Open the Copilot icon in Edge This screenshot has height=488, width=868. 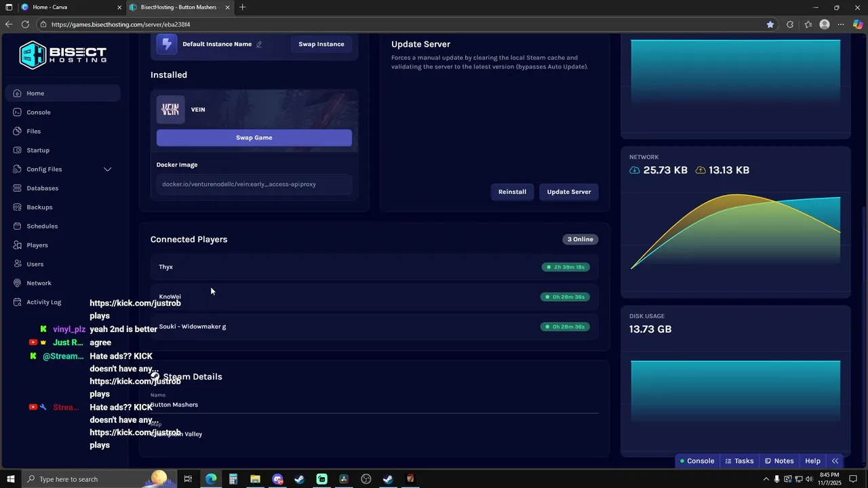coord(858,24)
